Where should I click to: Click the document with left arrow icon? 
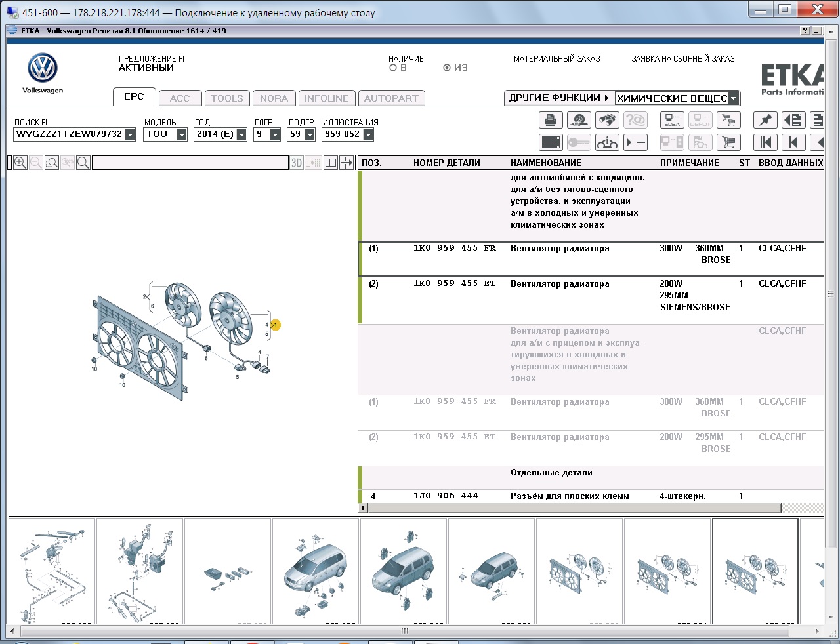(x=793, y=120)
